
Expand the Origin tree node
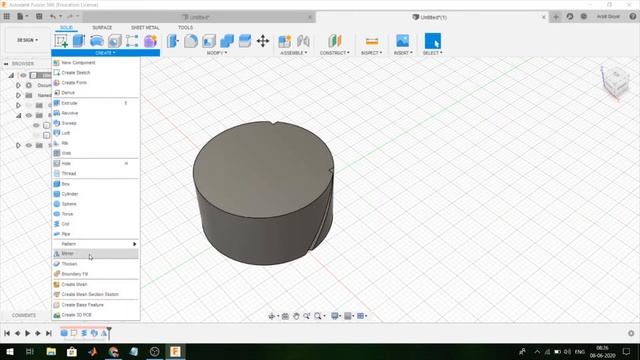[18, 105]
